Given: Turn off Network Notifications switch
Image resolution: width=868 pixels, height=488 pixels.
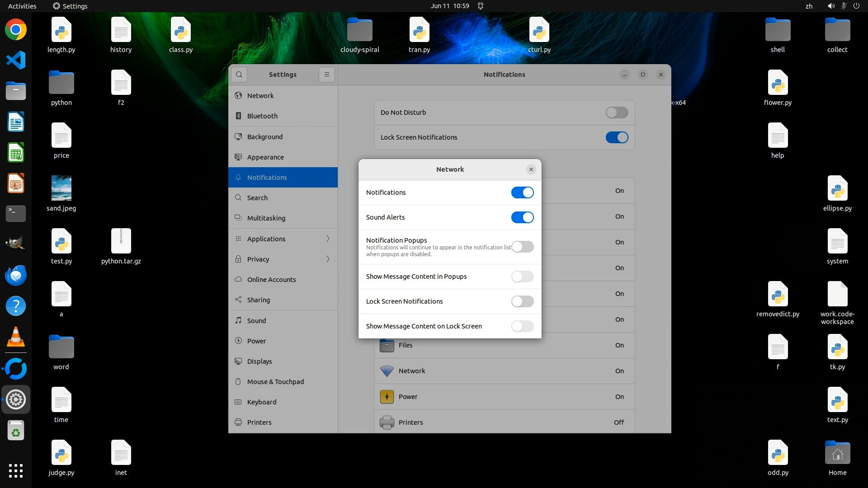Looking at the screenshot, I should pyautogui.click(x=522, y=192).
